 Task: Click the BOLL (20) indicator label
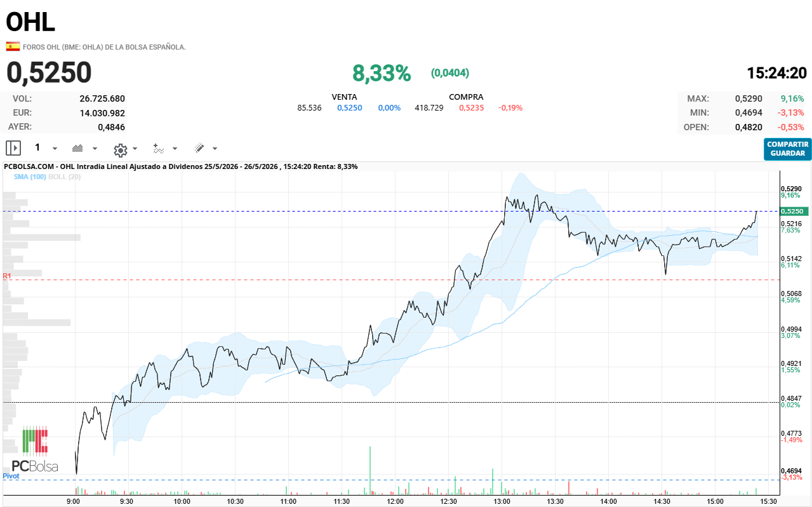(x=64, y=177)
